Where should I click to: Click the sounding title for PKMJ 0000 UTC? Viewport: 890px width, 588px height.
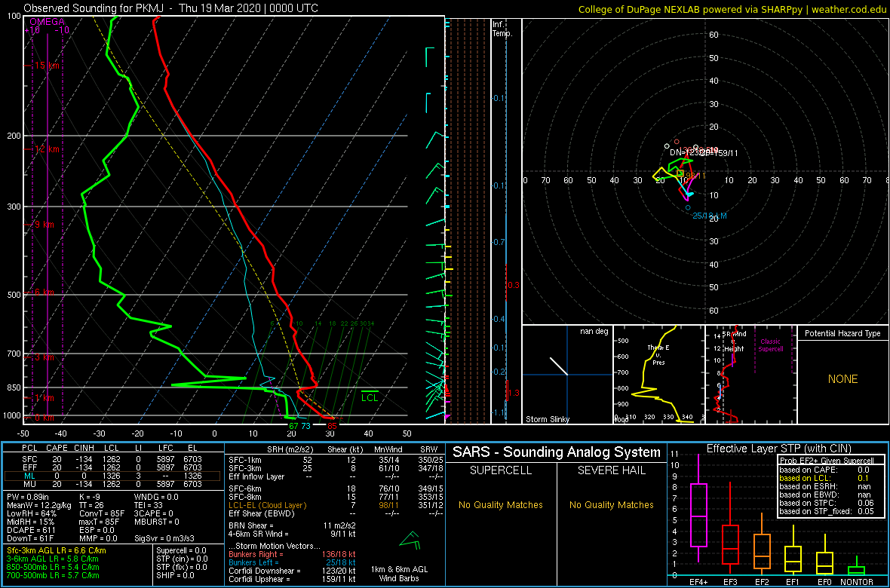coord(171,8)
